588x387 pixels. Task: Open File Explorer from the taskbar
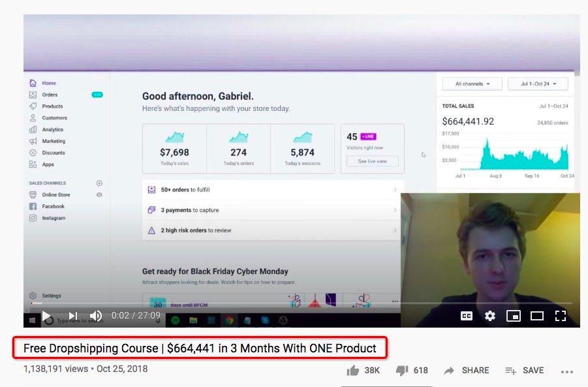click(193, 320)
